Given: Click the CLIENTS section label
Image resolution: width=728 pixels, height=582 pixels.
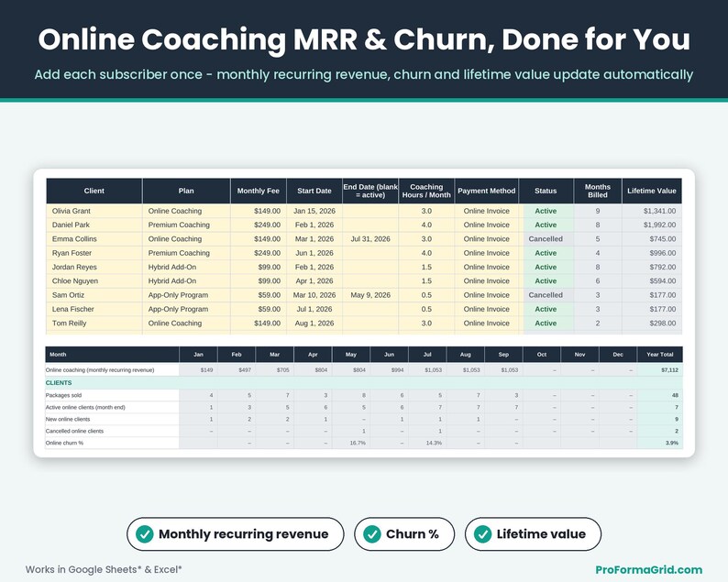Looking at the screenshot, I should (59, 383).
